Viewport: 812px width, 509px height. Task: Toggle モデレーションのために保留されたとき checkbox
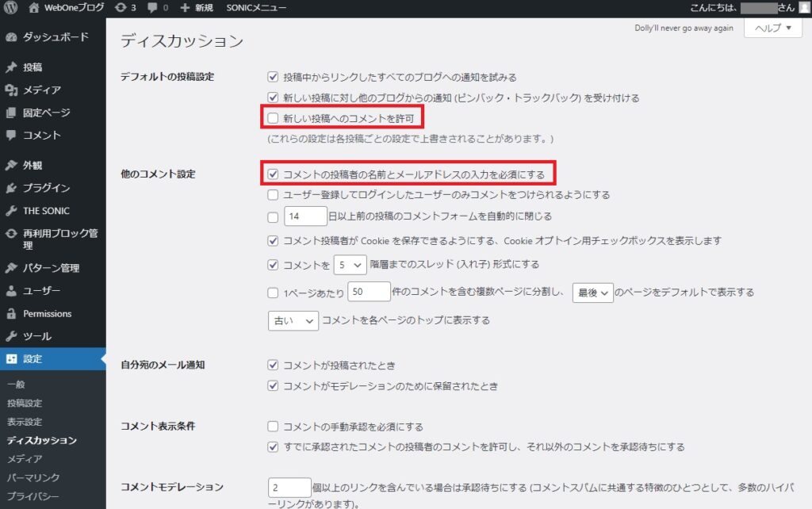coord(273,386)
